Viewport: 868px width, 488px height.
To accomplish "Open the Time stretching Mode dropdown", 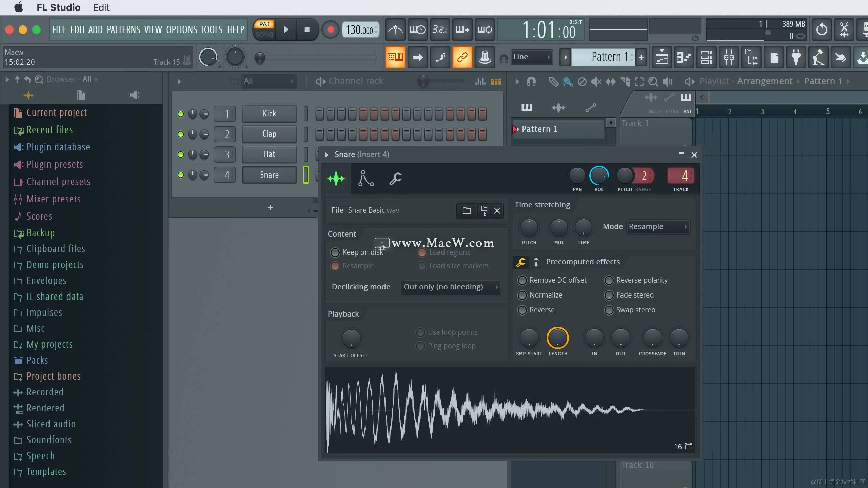I will [x=658, y=227].
